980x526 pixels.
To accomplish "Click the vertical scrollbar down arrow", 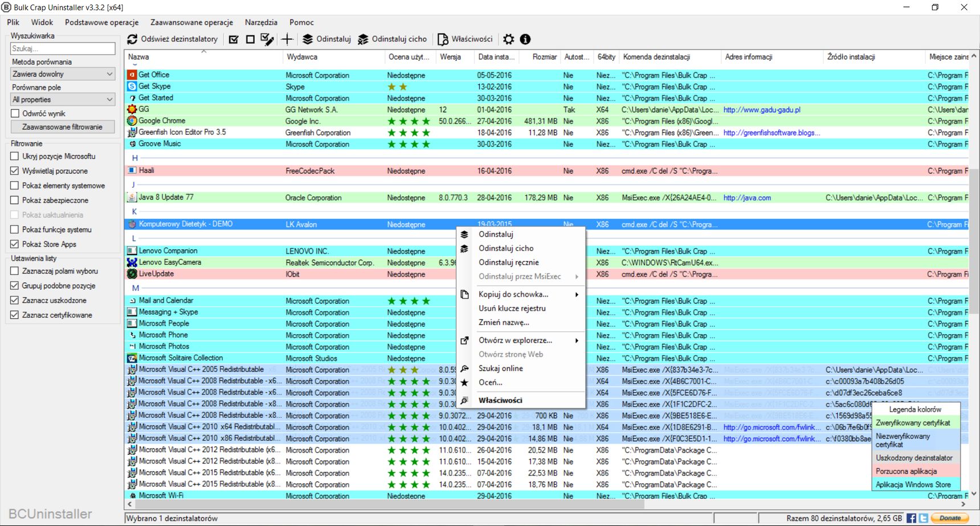I will 974,494.
